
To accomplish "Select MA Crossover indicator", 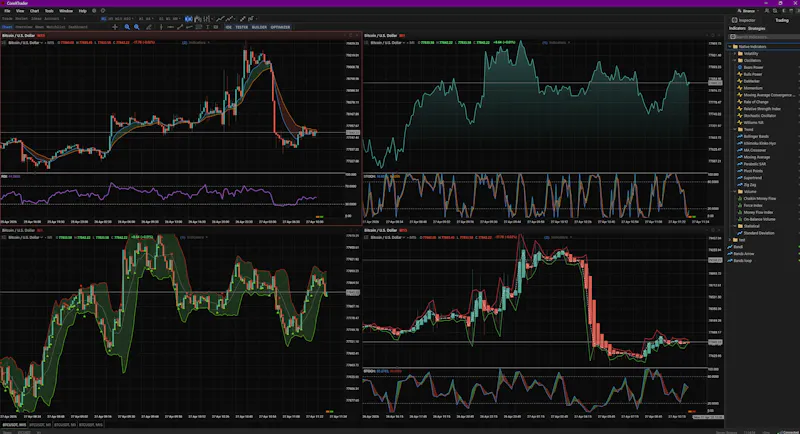I will (755, 150).
